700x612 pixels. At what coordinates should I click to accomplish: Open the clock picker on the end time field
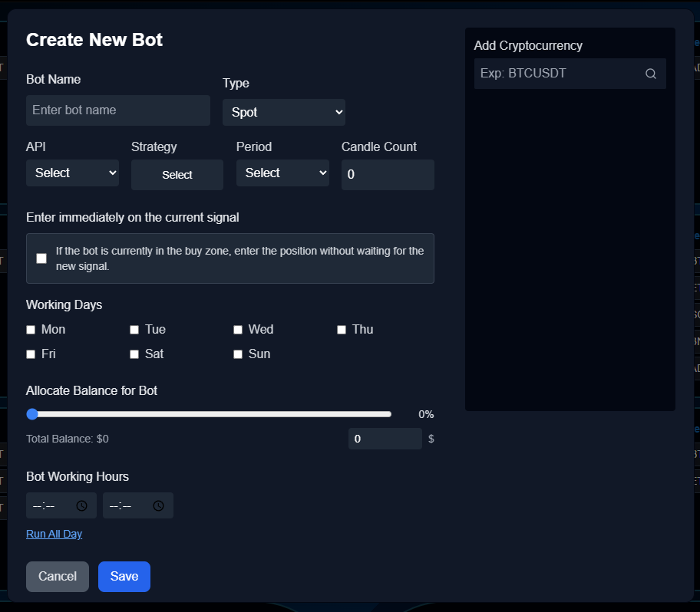click(x=158, y=505)
